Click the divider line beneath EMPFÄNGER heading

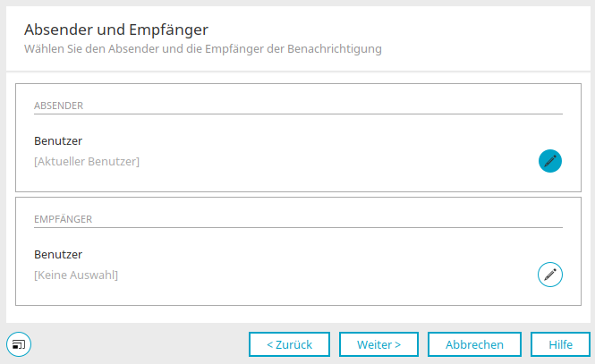[x=298, y=227]
